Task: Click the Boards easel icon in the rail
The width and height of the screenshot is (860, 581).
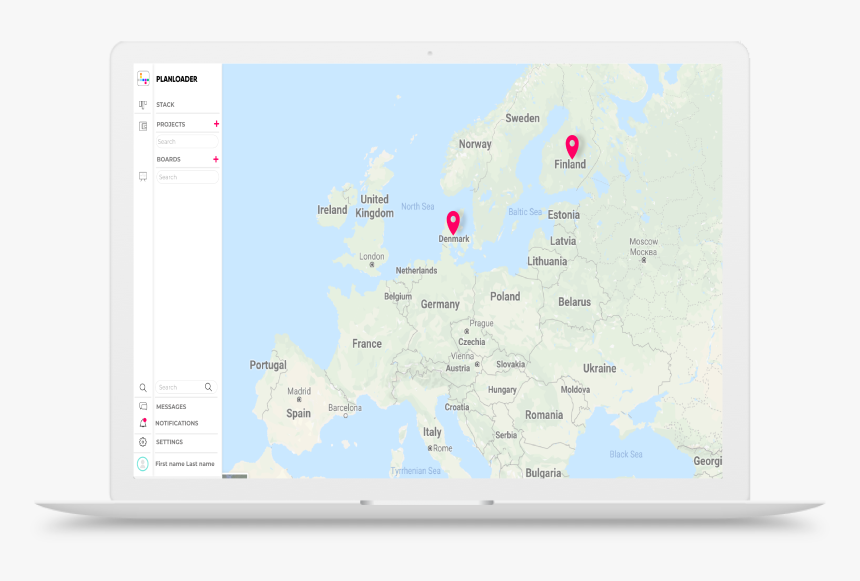Action: (x=143, y=176)
